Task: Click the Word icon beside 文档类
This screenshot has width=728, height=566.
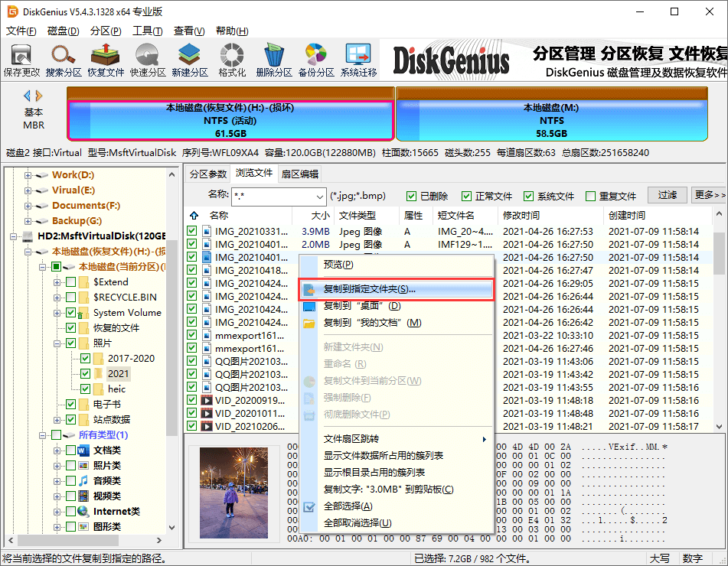Action: (x=83, y=450)
